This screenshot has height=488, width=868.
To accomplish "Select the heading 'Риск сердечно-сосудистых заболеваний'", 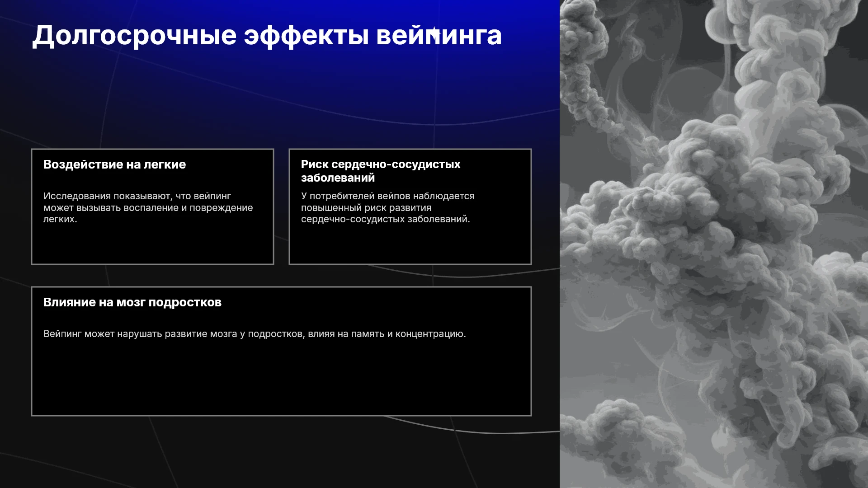I will (381, 171).
